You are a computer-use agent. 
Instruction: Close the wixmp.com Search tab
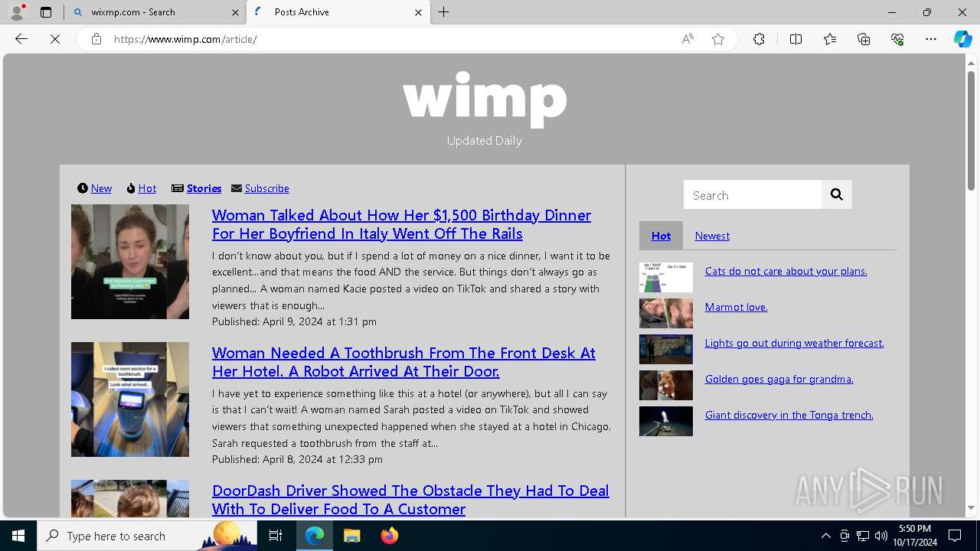[235, 12]
